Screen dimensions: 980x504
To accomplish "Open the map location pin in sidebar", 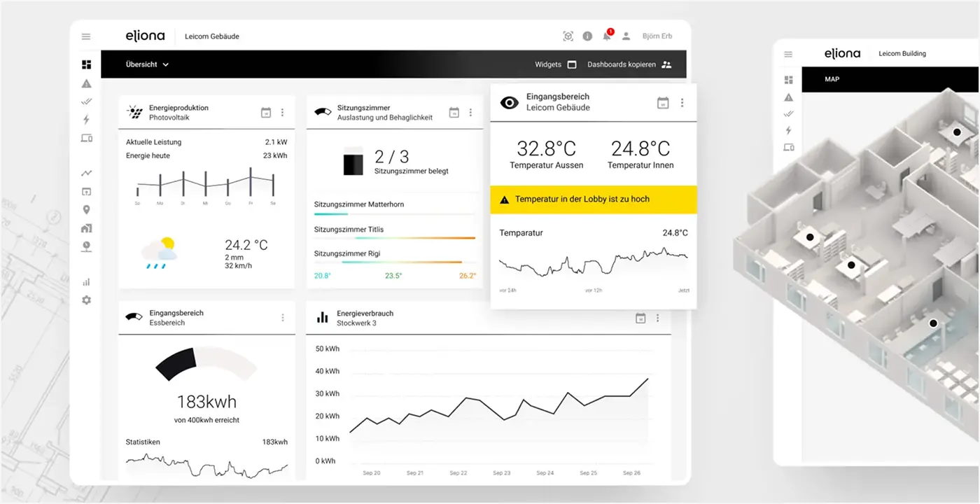I will pos(86,210).
